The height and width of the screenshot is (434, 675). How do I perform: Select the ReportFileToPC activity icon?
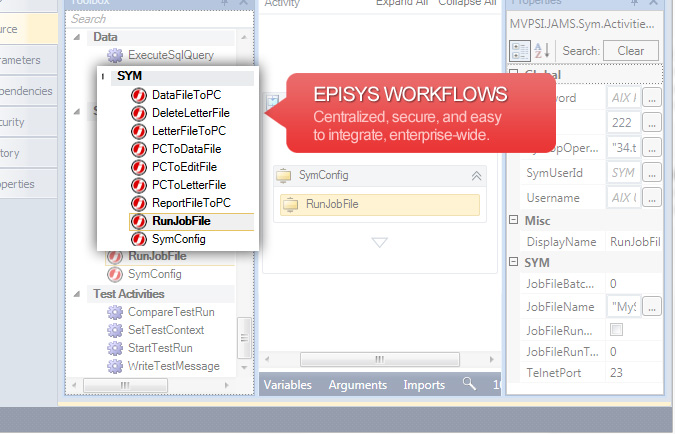point(139,203)
